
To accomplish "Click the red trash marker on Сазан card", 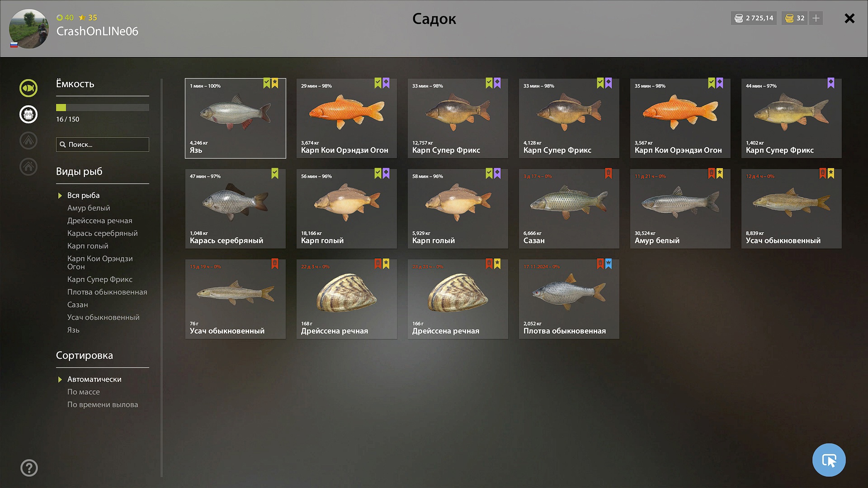I will coord(609,174).
